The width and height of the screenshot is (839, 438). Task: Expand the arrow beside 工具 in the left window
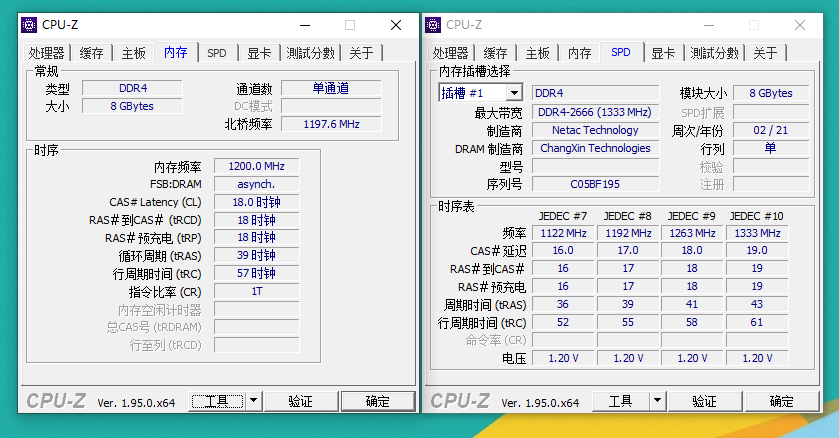253,401
